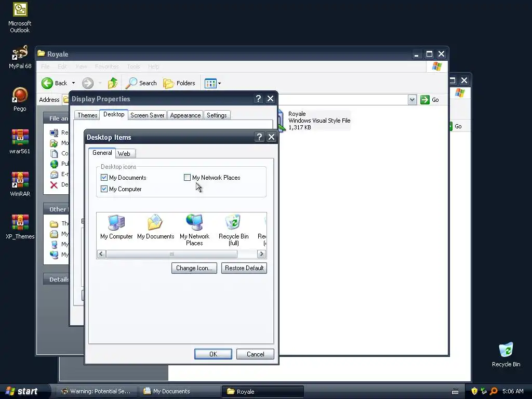
Task: Click the keyboard icon on taskbar
Action: tap(455, 392)
